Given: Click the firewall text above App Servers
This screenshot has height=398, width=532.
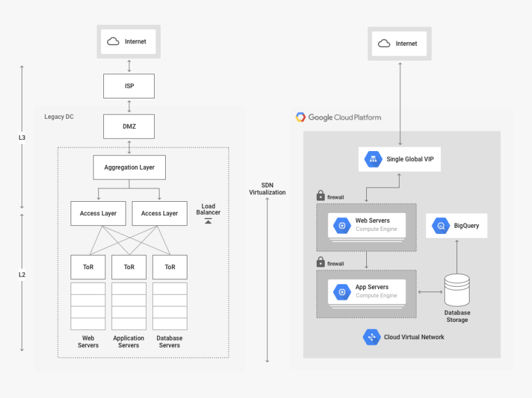Looking at the screenshot, I should click(x=335, y=264).
